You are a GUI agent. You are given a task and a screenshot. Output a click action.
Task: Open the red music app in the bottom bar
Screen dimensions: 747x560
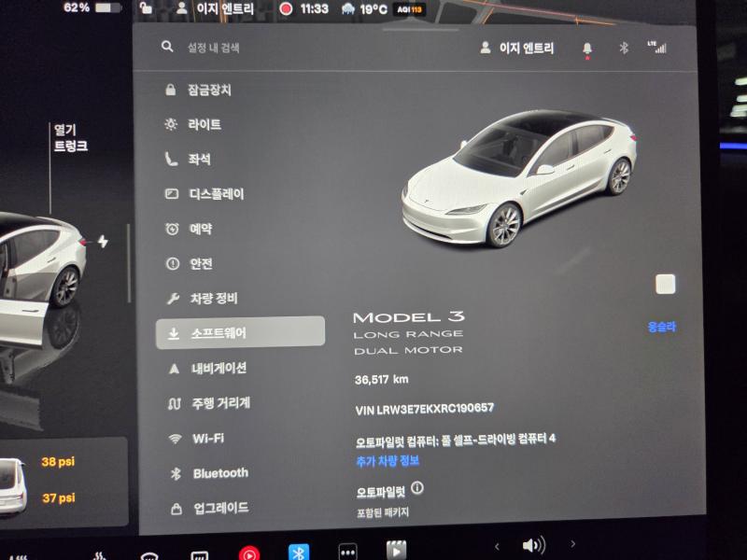(x=249, y=553)
